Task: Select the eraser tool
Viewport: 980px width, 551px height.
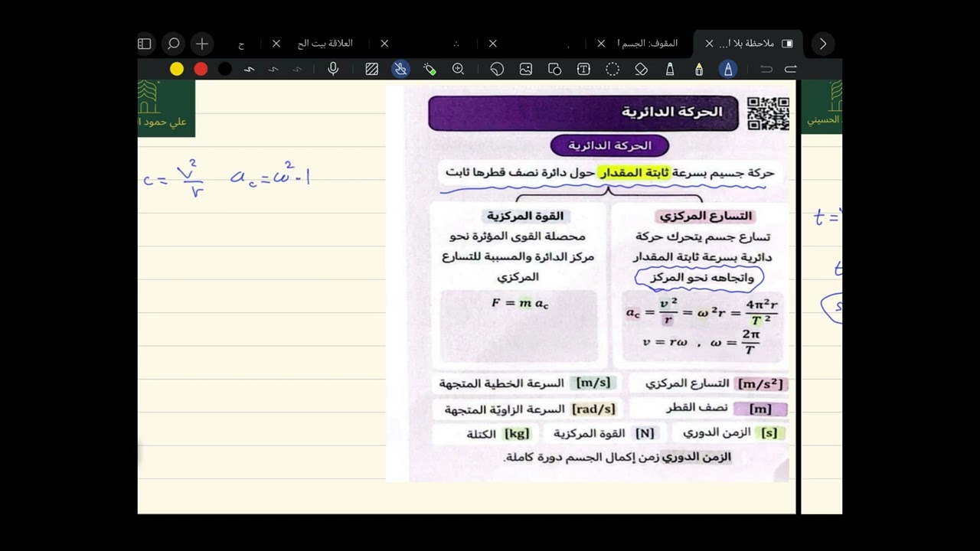Action: coord(642,69)
